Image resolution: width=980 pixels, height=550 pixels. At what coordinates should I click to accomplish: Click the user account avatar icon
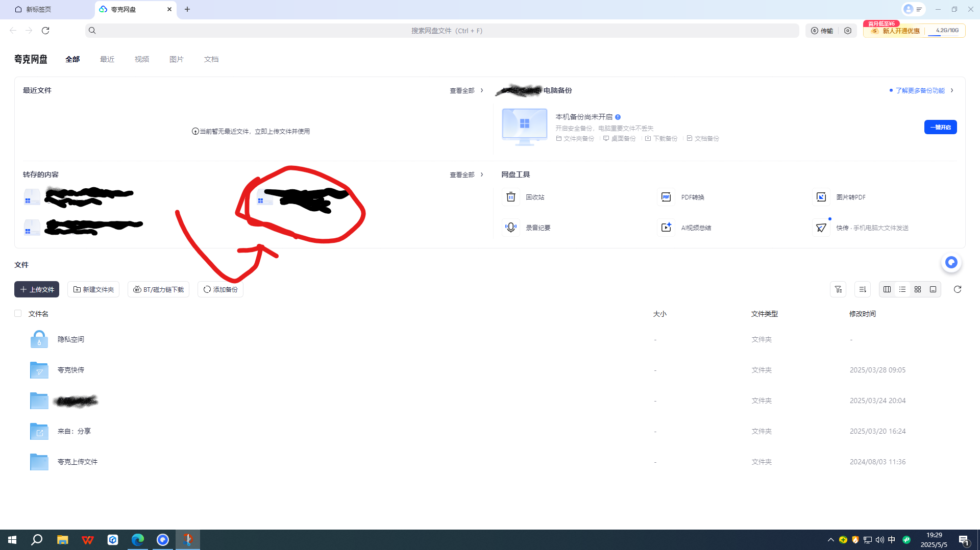[x=908, y=9]
